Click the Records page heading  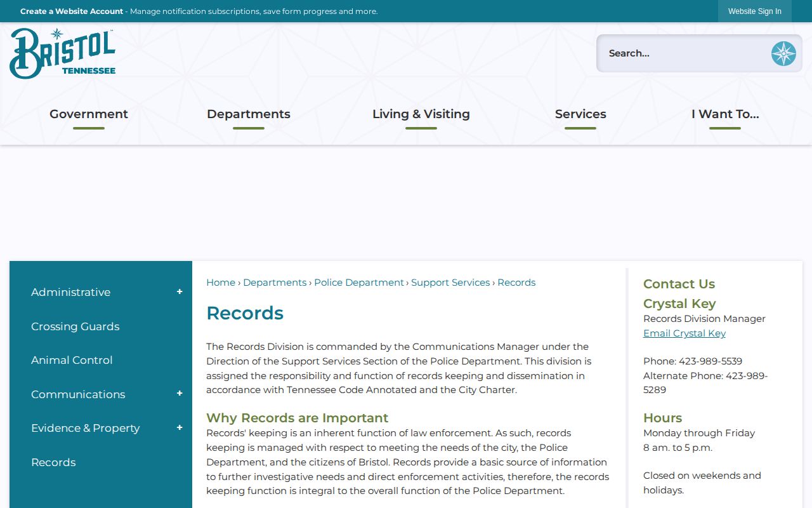pyautogui.click(x=245, y=313)
